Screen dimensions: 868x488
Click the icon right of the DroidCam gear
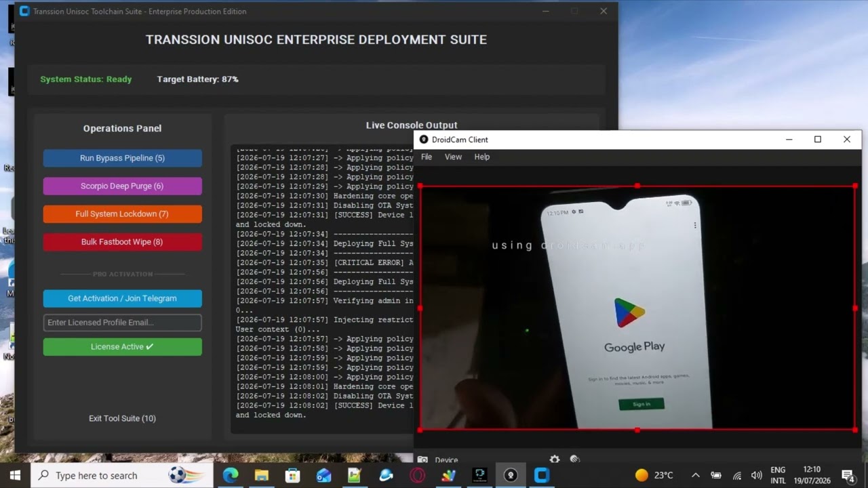point(575,459)
